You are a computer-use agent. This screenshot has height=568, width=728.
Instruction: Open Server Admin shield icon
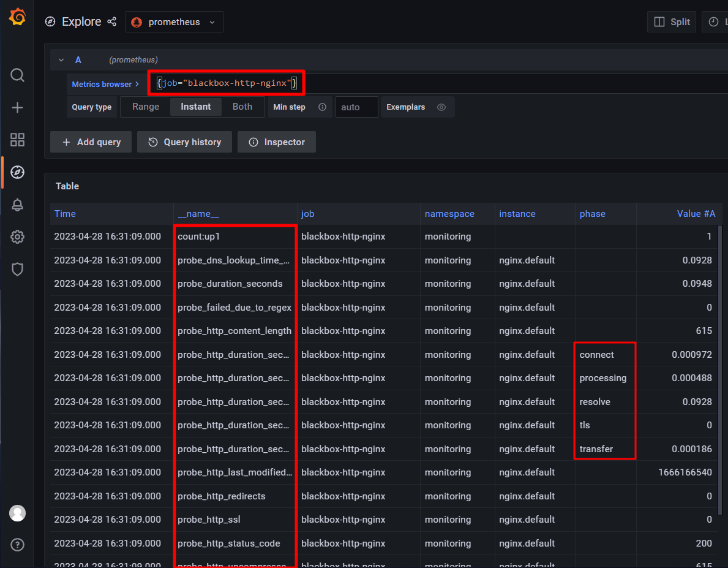click(17, 269)
